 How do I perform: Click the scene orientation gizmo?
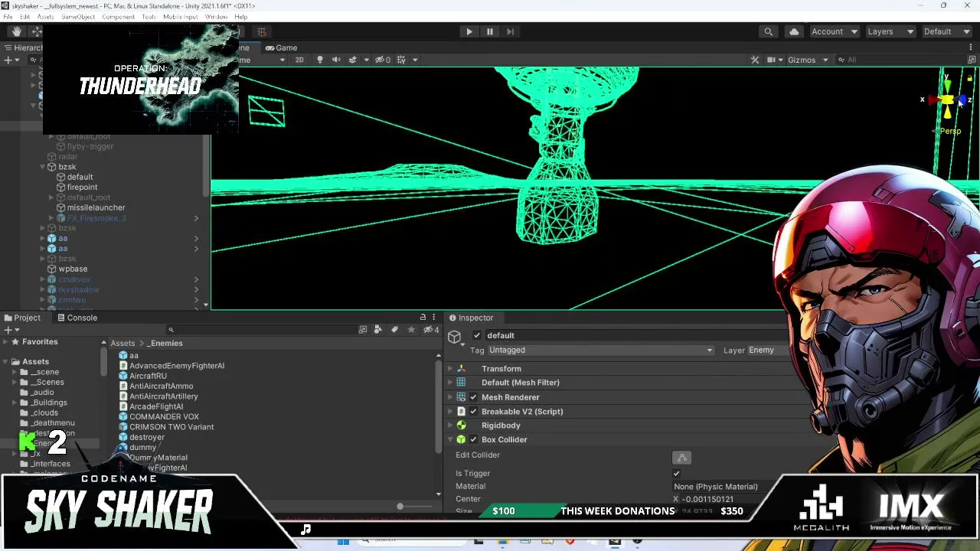point(948,99)
